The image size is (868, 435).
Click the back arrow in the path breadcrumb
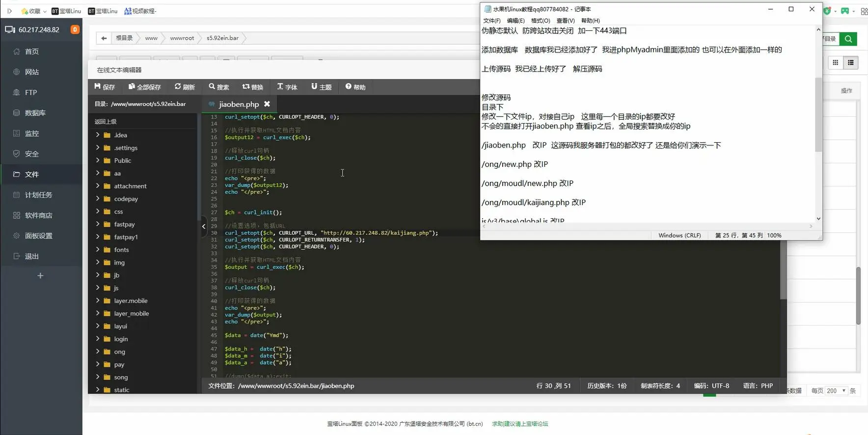[x=104, y=38]
